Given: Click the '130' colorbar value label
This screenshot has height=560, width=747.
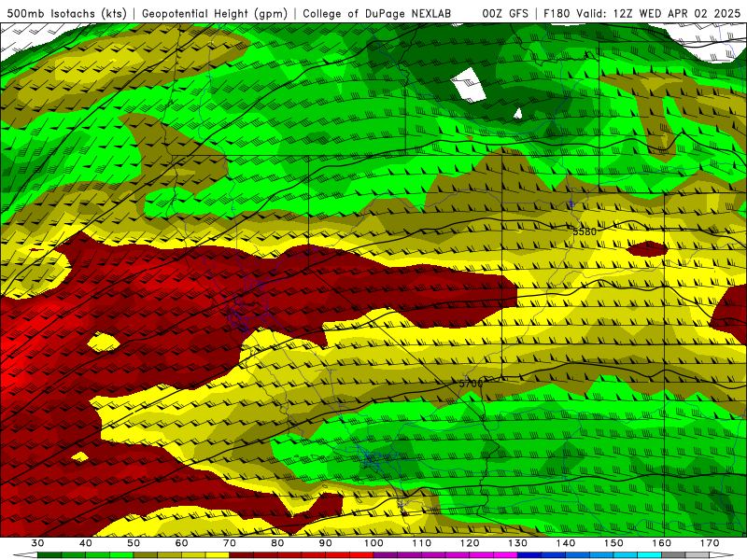Looking at the screenshot, I should click(x=518, y=543).
